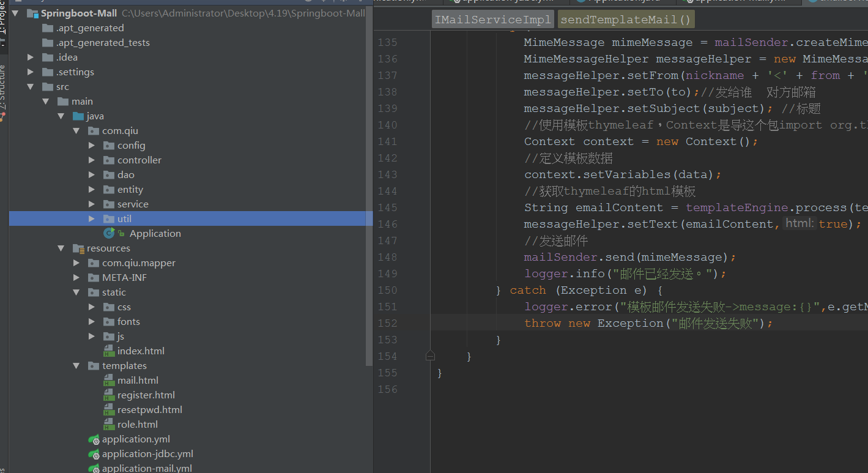The image size is (868, 473).
Task: Click sendTemplateMail() in the breadcrumb bar
Action: (x=626, y=18)
